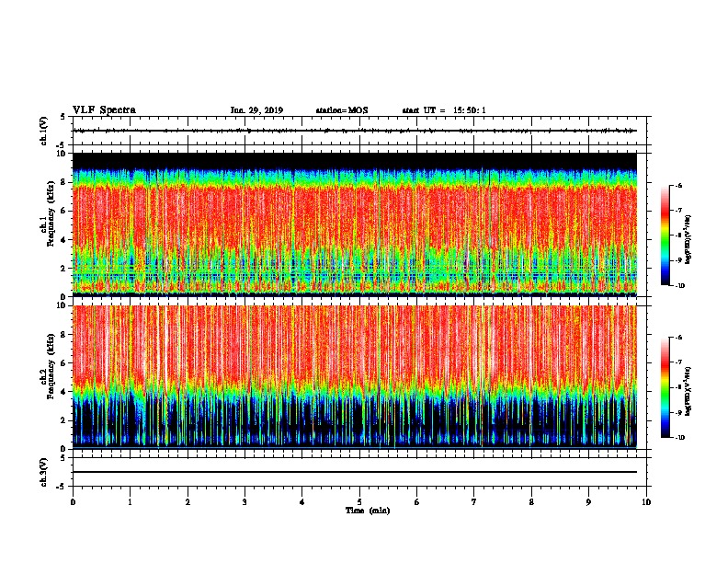
Task: Select the "start UT = 15:50: 1" text
Action: coord(444,110)
